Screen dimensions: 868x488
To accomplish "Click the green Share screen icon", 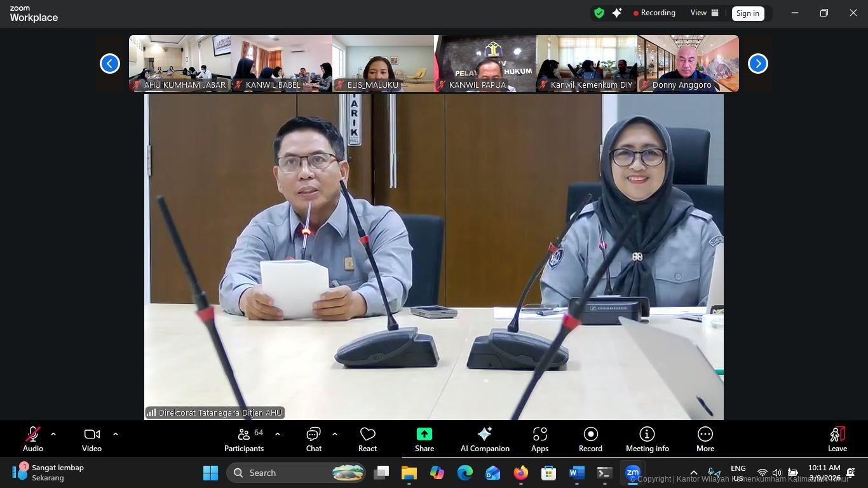I will [424, 434].
